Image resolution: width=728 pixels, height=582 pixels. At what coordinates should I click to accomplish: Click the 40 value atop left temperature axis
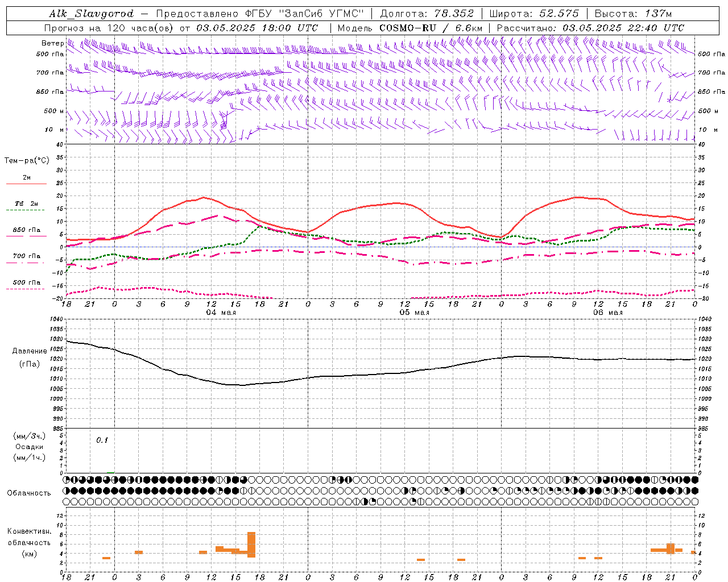(x=59, y=144)
